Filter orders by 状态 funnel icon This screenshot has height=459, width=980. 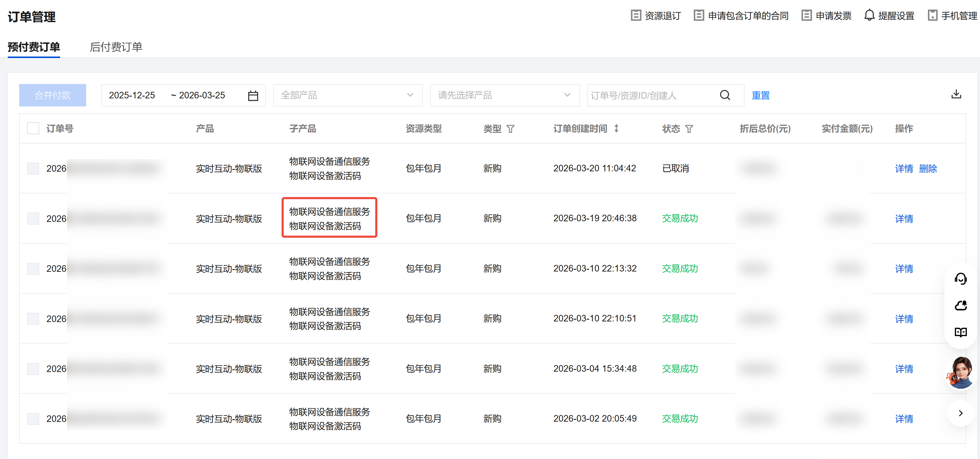[689, 129]
